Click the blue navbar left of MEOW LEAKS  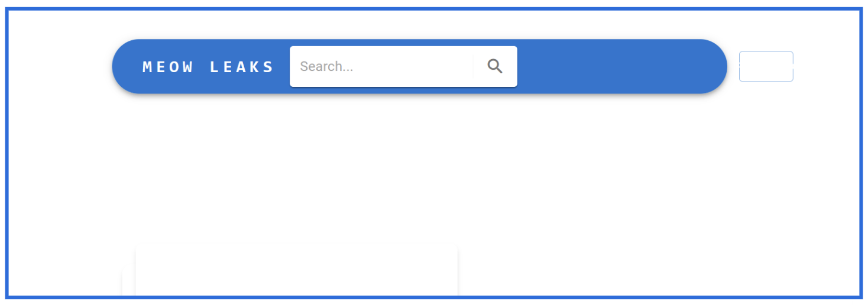pyautogui.click(x=127, y=66)
